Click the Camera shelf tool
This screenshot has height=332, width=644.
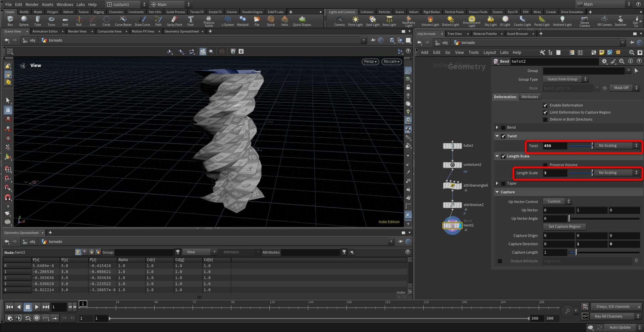click(x=339, y=21)
